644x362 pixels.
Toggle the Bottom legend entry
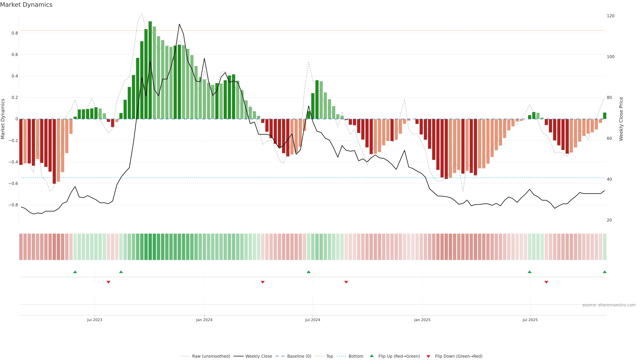(356, 356)
